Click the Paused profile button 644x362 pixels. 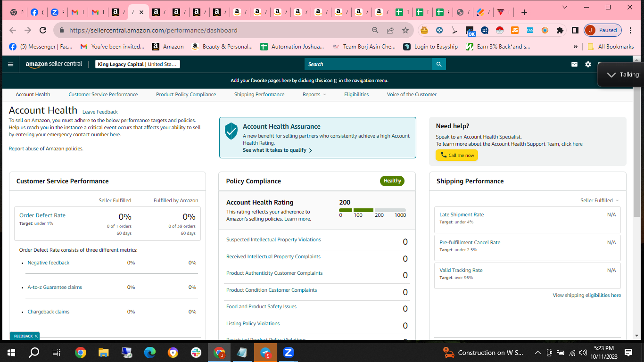[603, 30]
